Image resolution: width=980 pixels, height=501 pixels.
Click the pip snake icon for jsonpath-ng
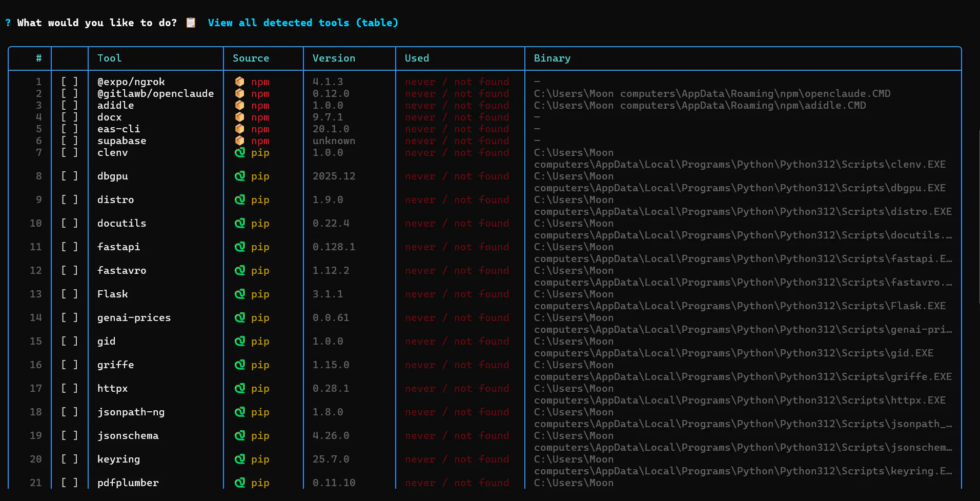point(239,412)
